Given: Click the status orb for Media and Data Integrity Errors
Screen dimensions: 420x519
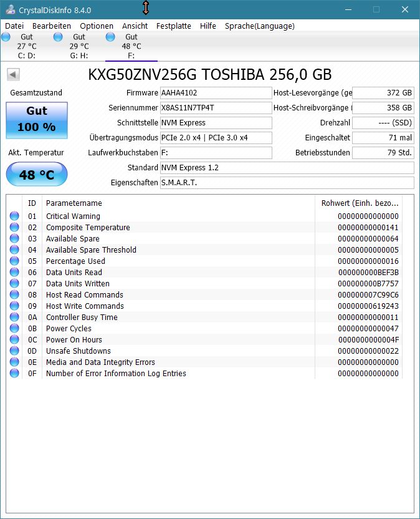Looking at the screenshot, I should [14, 362].
